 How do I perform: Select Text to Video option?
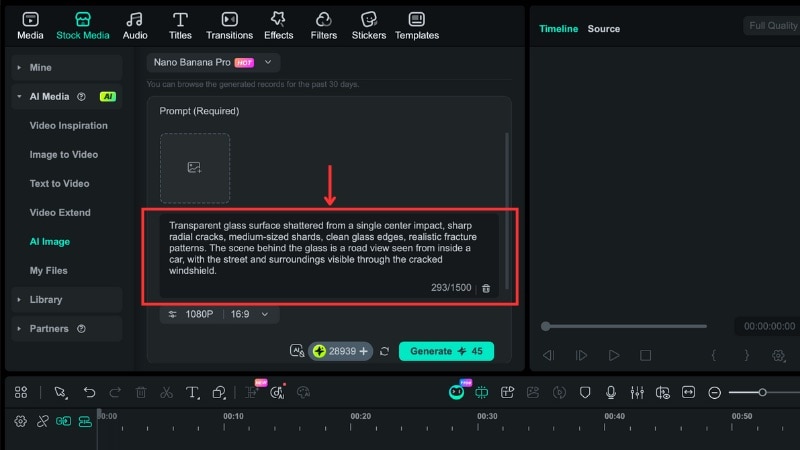click(59, 184)
